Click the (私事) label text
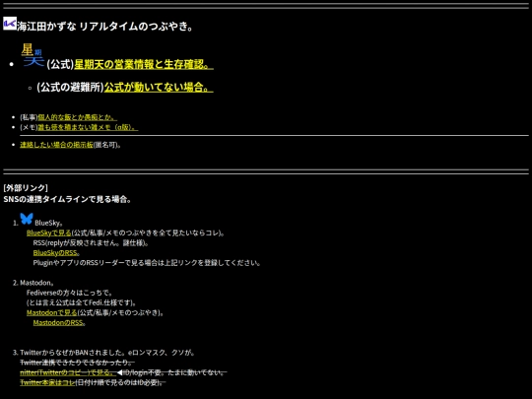532x399 pixels. pyautogui.click(x=29, y=117)
